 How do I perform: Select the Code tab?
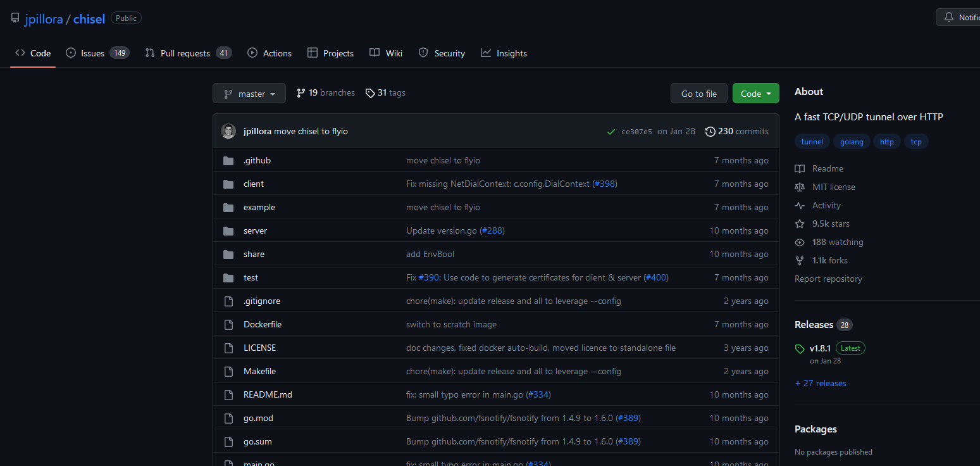(33, 53)
